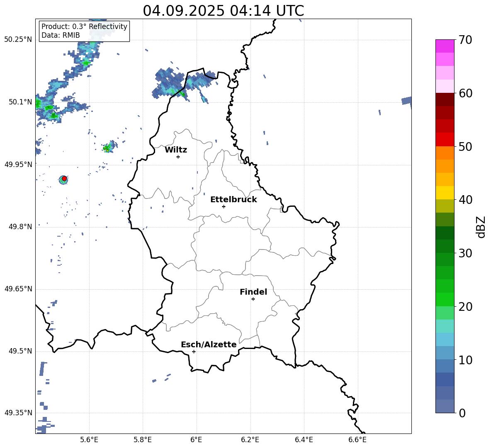Screen dimensions: 491x448
Task: Click the colorbar tick value 0
Action: coord(462,413)
